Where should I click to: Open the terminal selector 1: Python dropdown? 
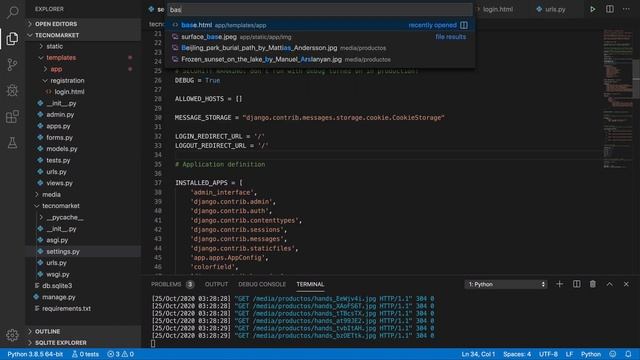505,284
